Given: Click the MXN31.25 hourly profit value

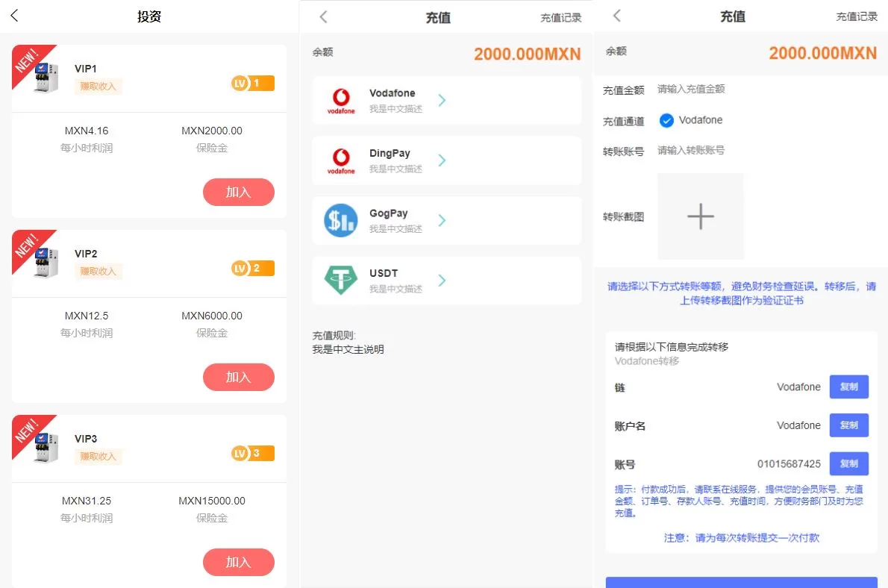Looking at the screenshot, I should 87,501.
